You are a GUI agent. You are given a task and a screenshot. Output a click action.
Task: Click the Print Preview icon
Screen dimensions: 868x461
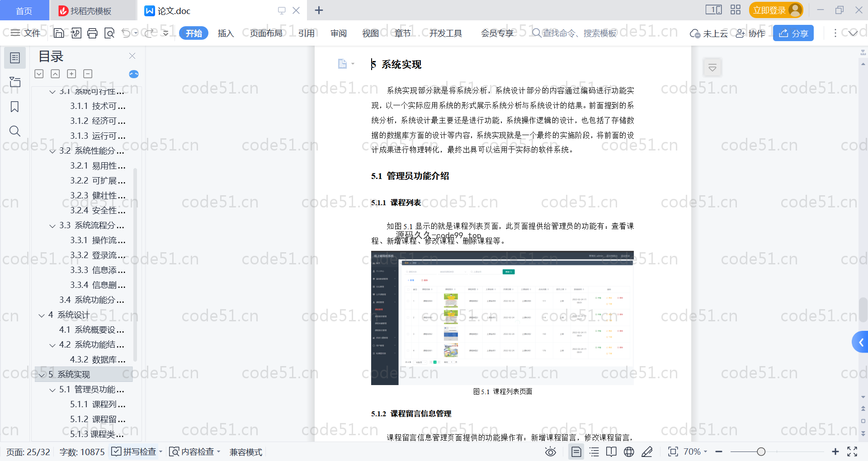coord(109,33)
